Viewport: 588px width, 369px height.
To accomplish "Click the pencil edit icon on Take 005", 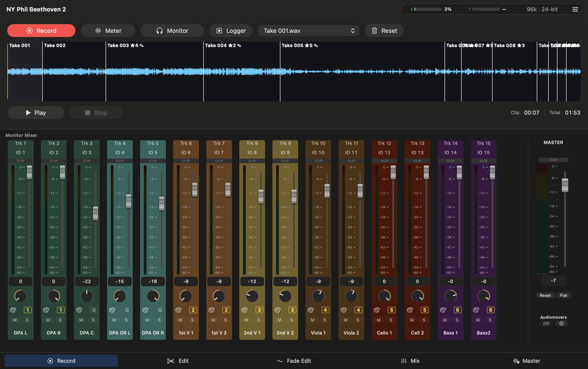I will point(316,46).
